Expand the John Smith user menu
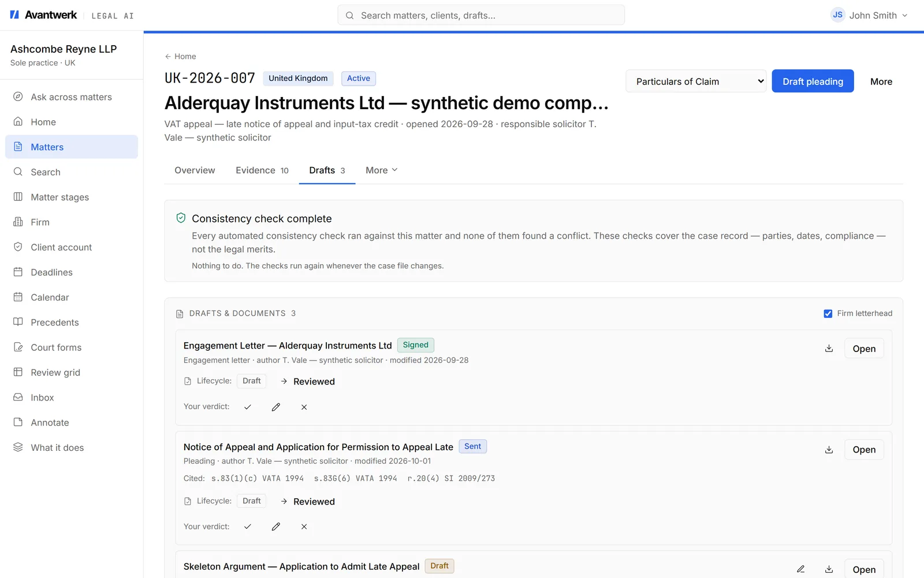 (870, 15)
